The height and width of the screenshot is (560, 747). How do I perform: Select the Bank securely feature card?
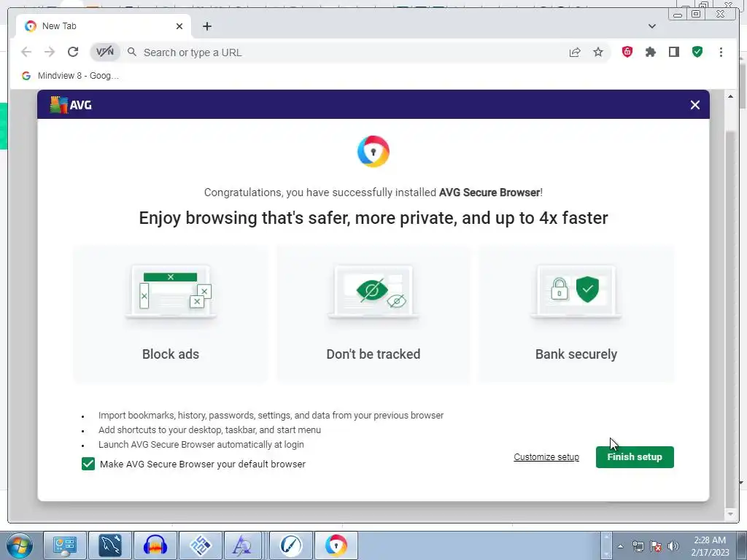pos(576,314)
